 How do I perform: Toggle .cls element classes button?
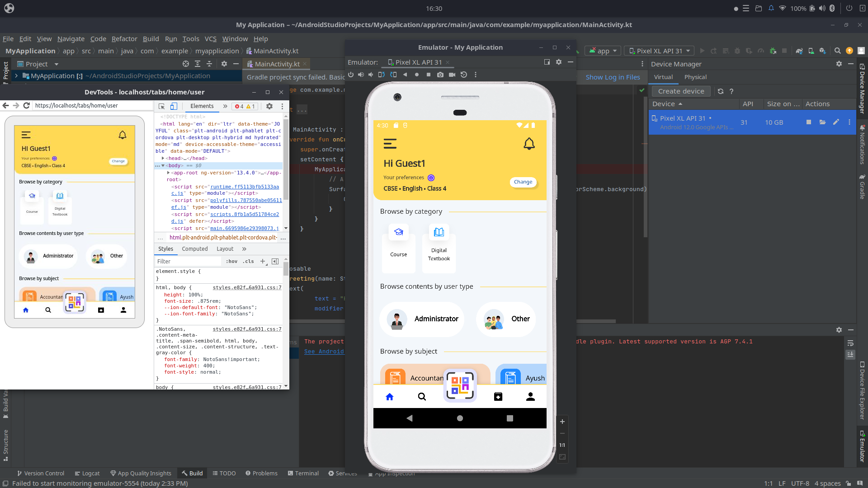coord(248,261)
